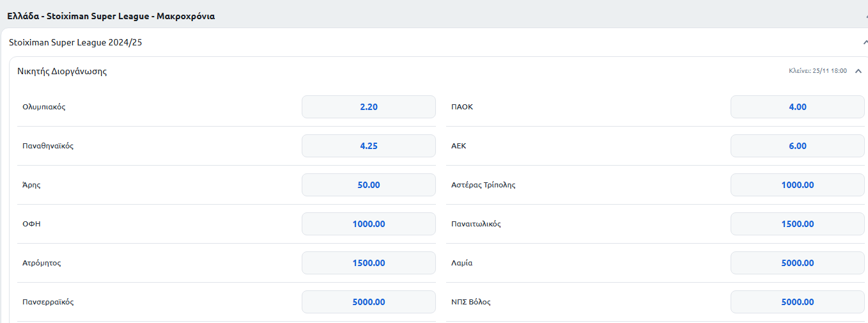Select ΑΕΚ odds 6.00
Image resolution: width=868 pixels, height=323 pixels.
[x=798, y=146]
